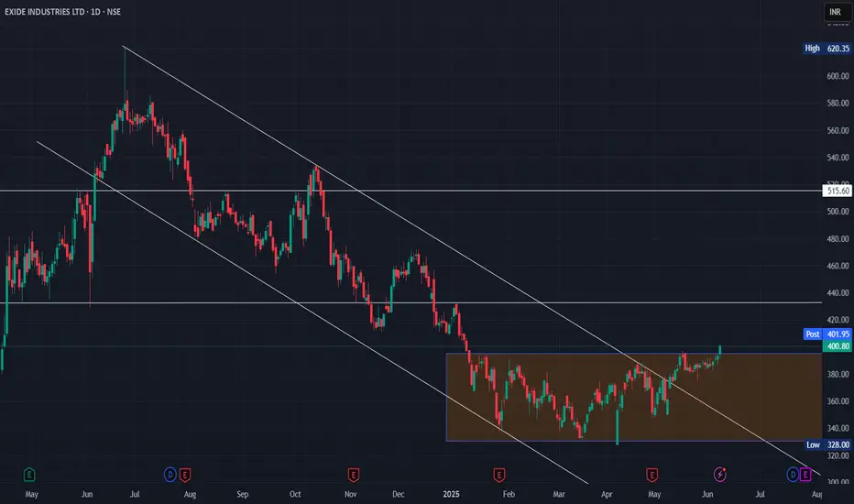Image resolution: width=854 pixels, height=504 pixels.
Task: Click the 460.00 price scale value
Action: [x=838, y=266]
